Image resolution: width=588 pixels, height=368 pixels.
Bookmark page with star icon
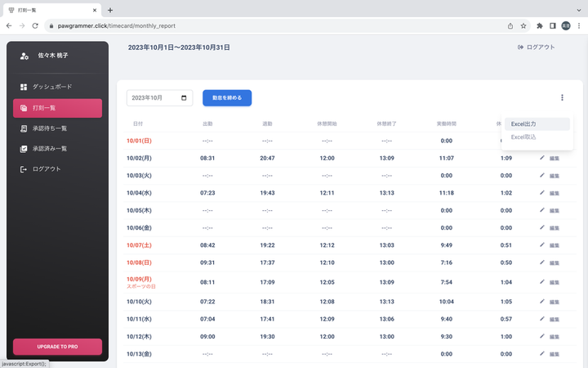[523, 26]
